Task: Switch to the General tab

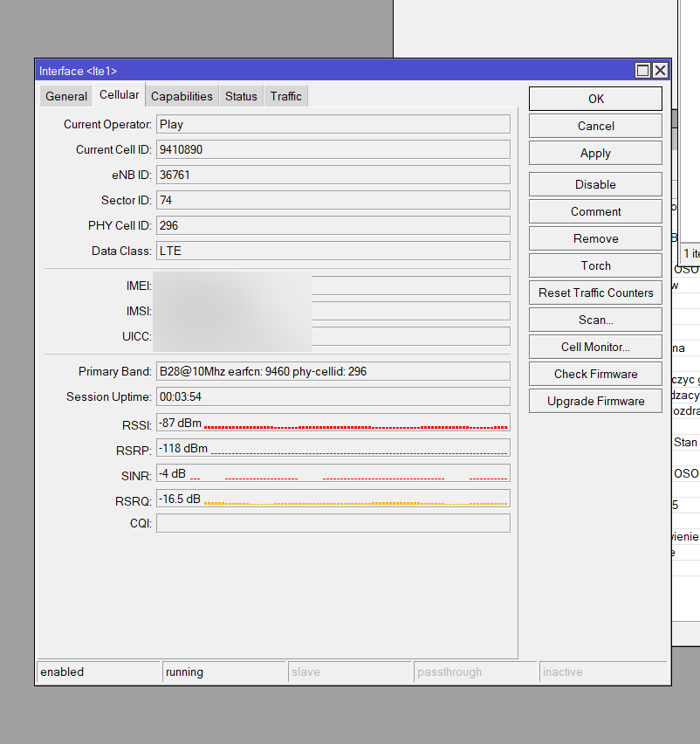Action: pyautogui.click(x=66, y=96)
